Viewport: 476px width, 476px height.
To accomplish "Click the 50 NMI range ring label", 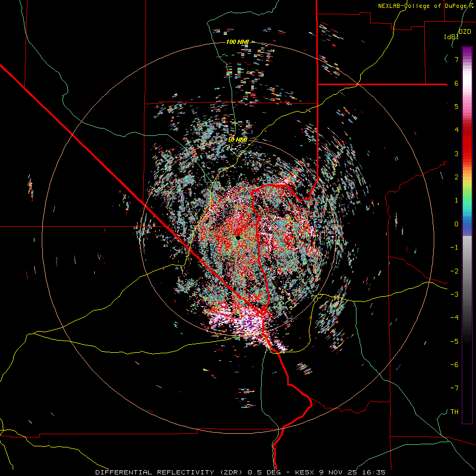I will pos(237,140).
